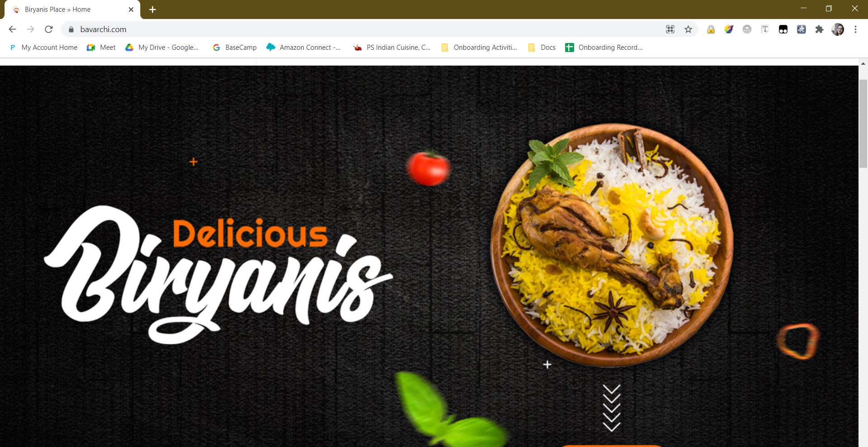This screenshot has height=447, width=868.
Task: Click the browser back arrow
Action: coord(12,29)
